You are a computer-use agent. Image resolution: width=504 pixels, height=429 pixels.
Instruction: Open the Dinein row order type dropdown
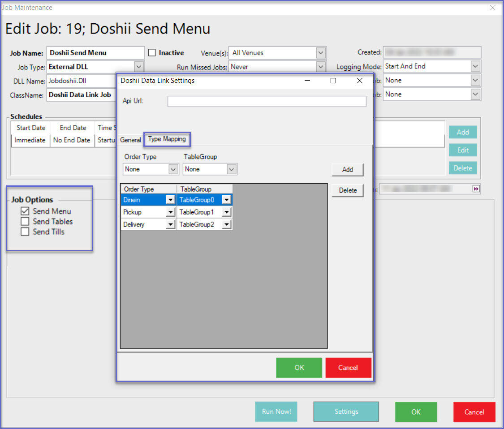170,200
